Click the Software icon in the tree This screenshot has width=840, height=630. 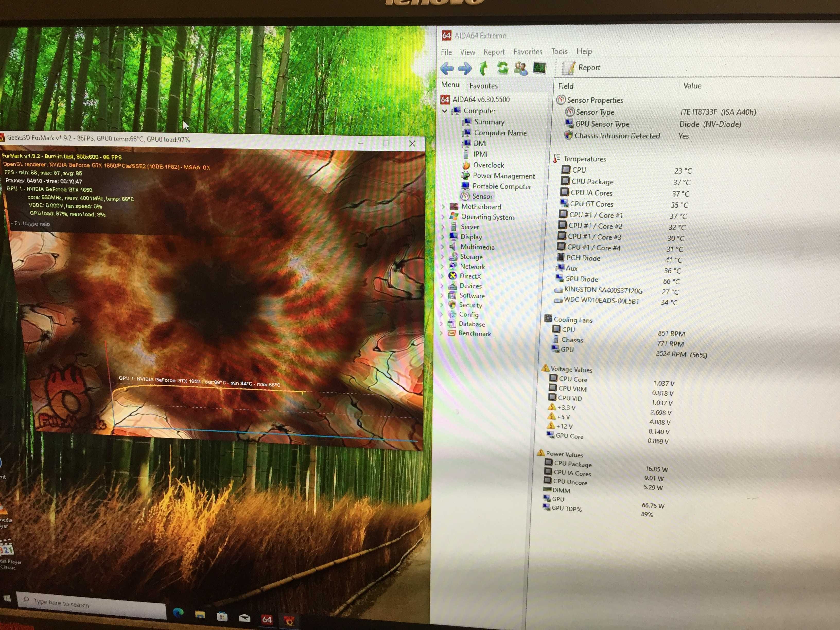pos(452,295)
